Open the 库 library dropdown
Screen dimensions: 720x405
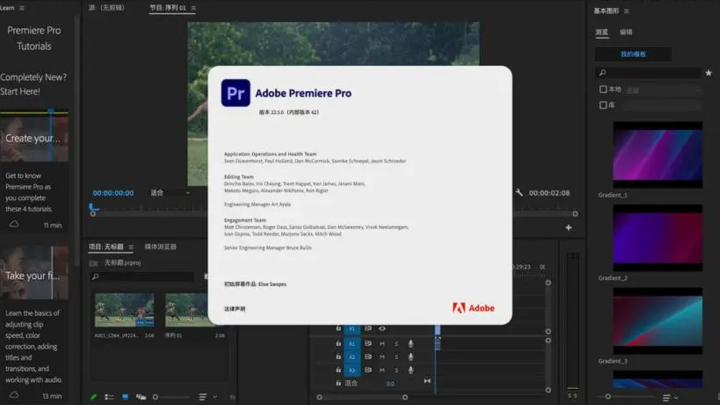point(663,106)
